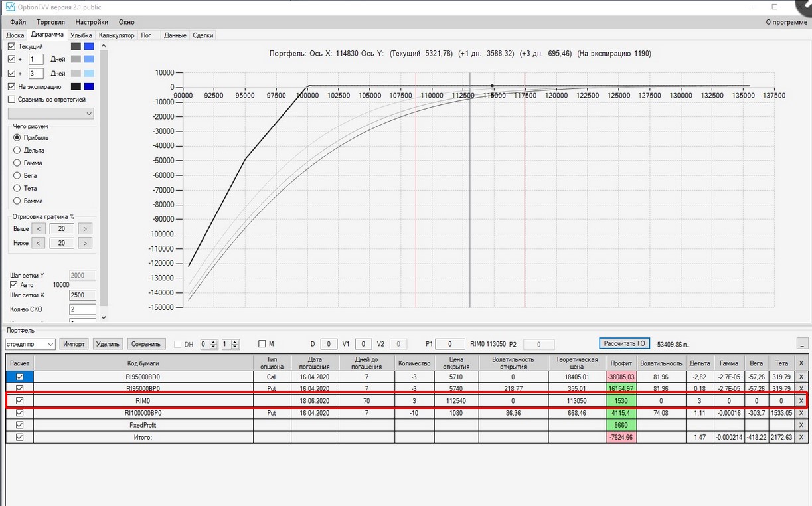Screen dimensions: 812x506
Task: Increase the Ниже percent with right arrow
Action: [x=84, y=243]
